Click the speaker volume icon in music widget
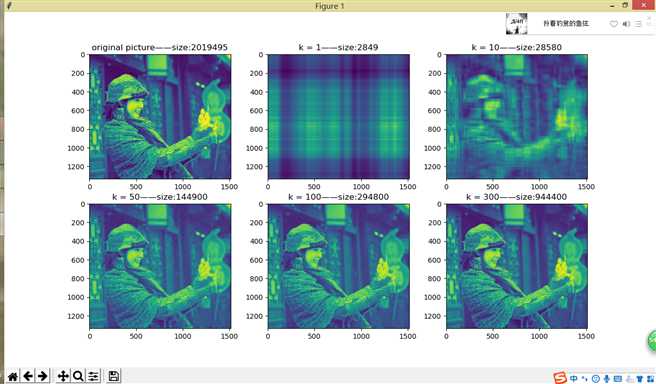This screenshot has height=384, width=656. coord(626,24)
